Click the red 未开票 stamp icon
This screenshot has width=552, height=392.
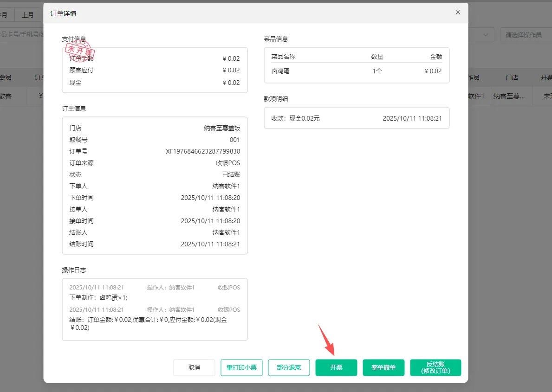(x=80, y=52)
